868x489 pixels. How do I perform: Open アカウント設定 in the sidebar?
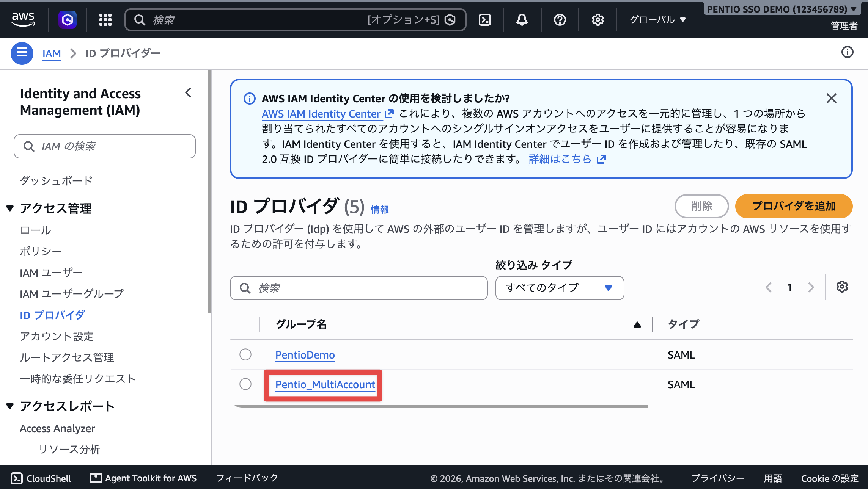(57, 336)
